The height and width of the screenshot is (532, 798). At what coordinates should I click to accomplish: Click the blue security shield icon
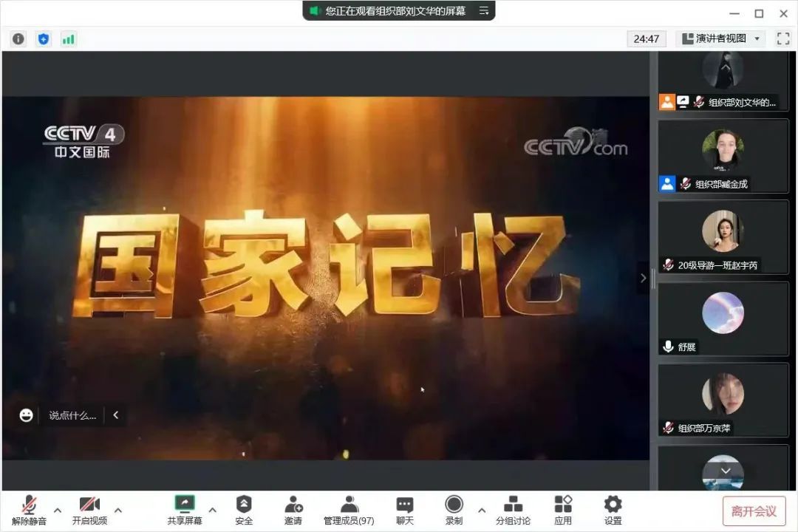click(44, 38)
